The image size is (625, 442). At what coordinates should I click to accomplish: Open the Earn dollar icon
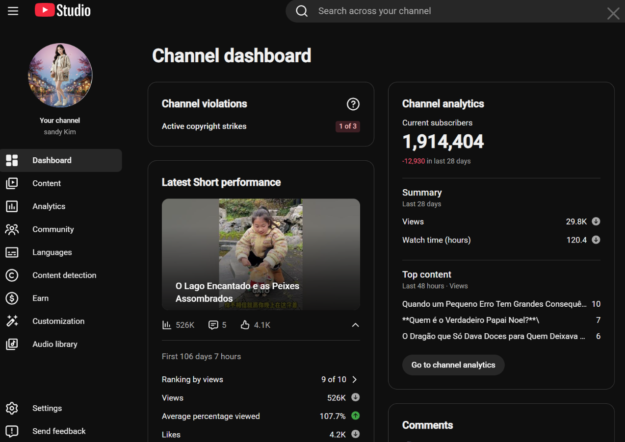click(12, 298)
